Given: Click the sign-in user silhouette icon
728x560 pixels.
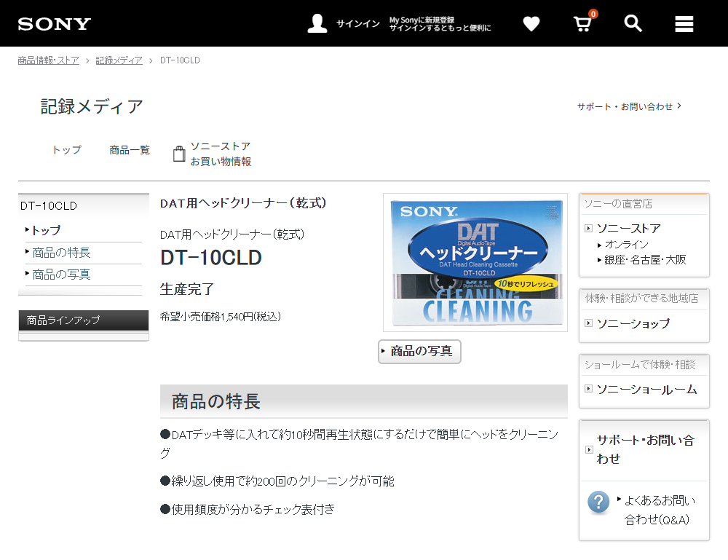Looking at the screenshot, I should pos(317,23).
